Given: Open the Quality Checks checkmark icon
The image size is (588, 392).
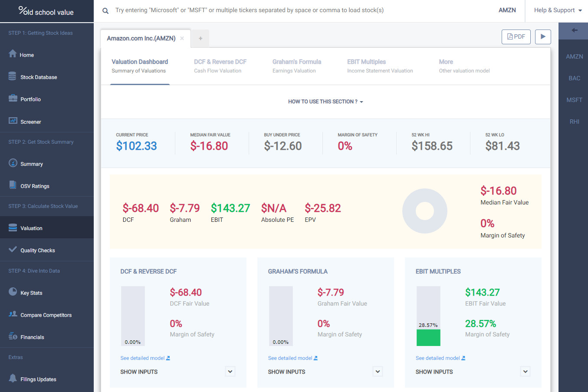Looking at the screenshot, I should pyautogui.click(x=13, y=250).
